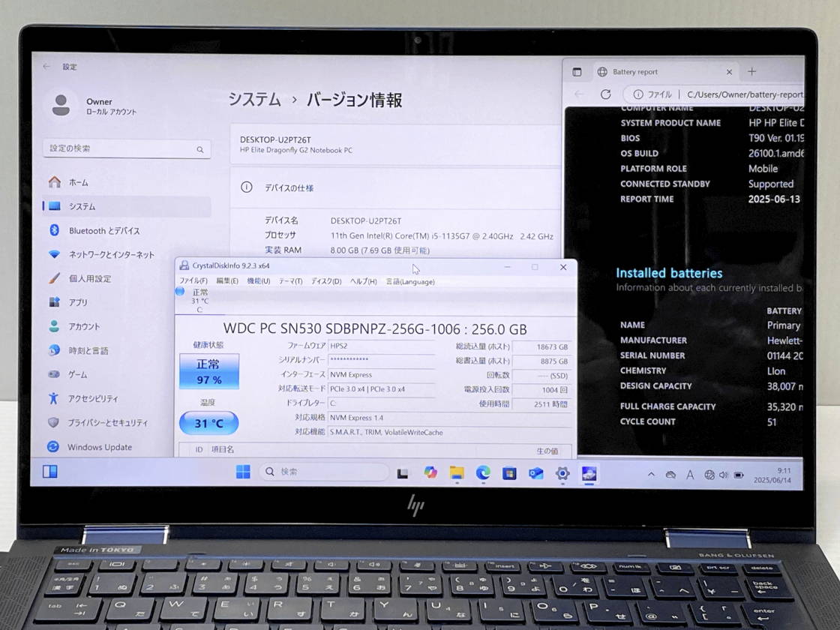Viewport: 840px width, 630px height.
Task: Click the Edge address bar showing battery-report path
Action: click(x=715, y=94)
